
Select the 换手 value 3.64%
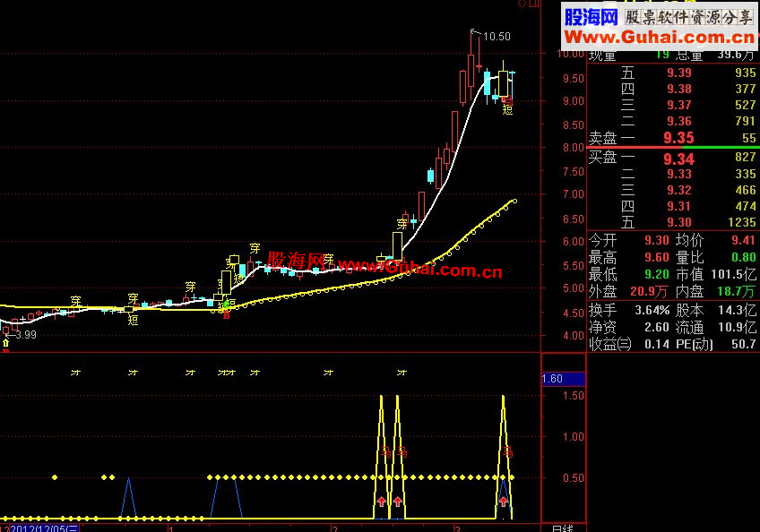[652, 310]
